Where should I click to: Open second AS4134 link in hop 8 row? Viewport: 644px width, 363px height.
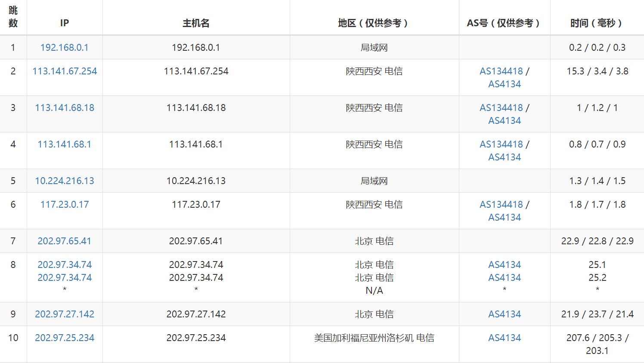click(505, 277)
